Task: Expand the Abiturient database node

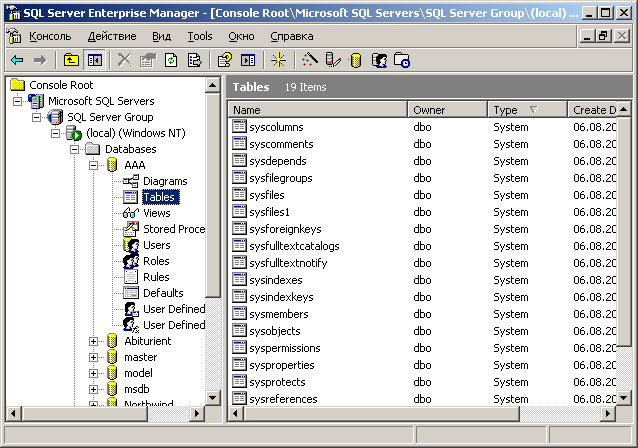Action: click(94, 341)
